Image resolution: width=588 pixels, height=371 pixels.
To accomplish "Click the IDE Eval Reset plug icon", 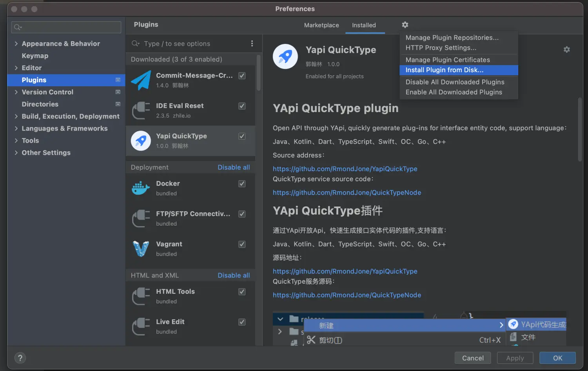I will [141, 110].
